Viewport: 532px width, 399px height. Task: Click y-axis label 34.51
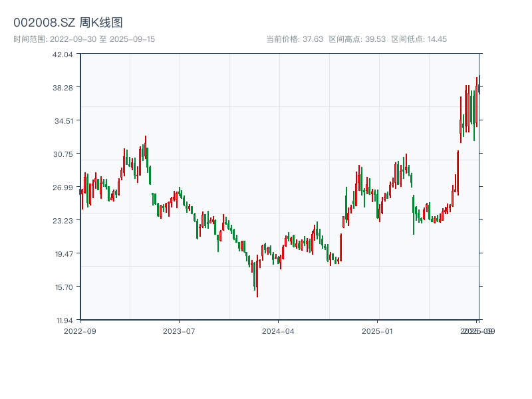click(x=64, y=121)
